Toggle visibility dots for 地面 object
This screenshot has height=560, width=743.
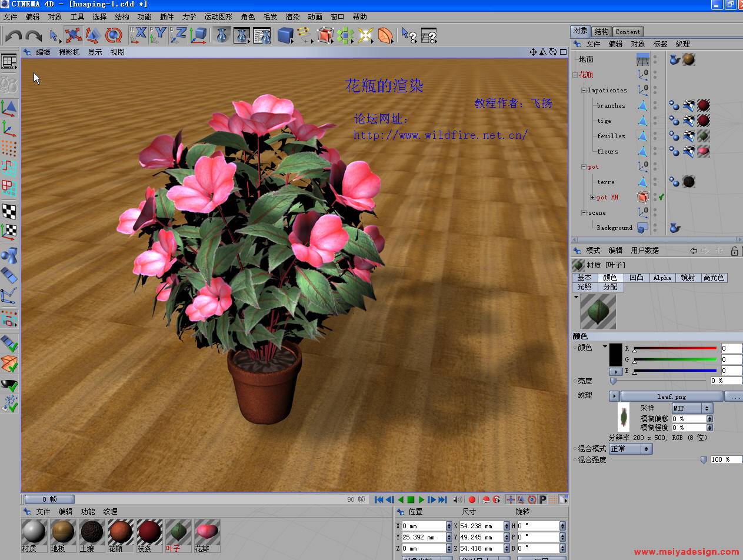point(655,59)
